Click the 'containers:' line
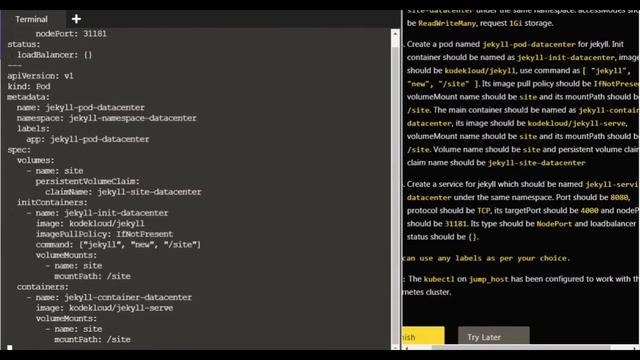Screen dimensions: 640x360 point(43,287)
